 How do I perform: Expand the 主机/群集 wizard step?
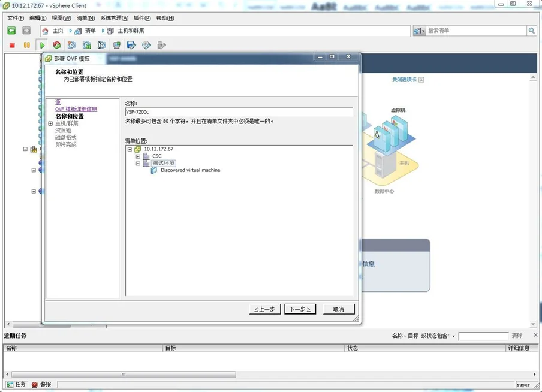(x=50, y=123)
